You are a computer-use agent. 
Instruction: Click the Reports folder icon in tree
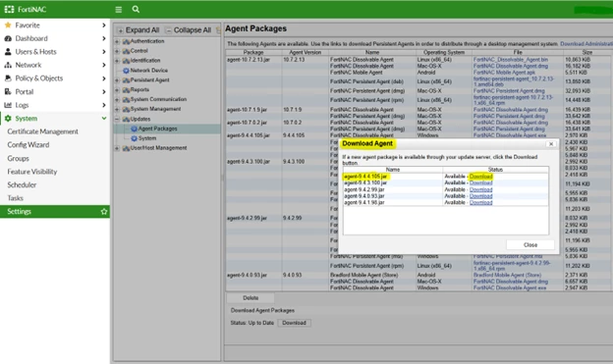(126, 90)
